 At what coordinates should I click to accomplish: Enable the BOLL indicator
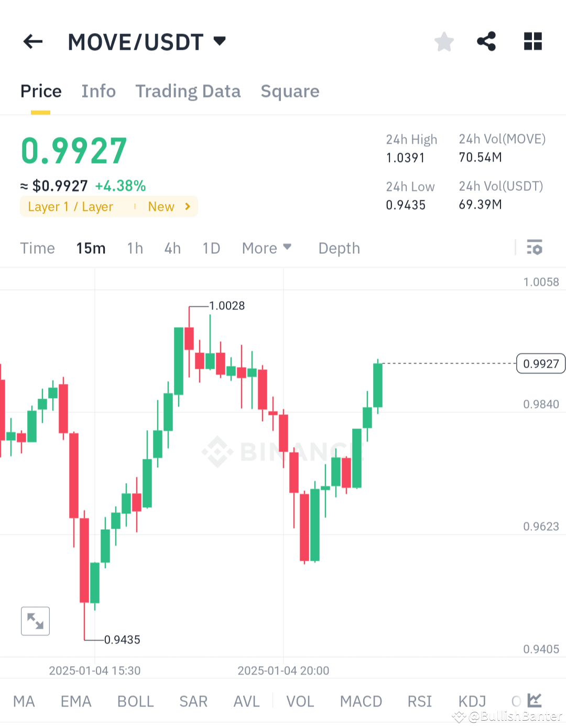tap(135, 701)
